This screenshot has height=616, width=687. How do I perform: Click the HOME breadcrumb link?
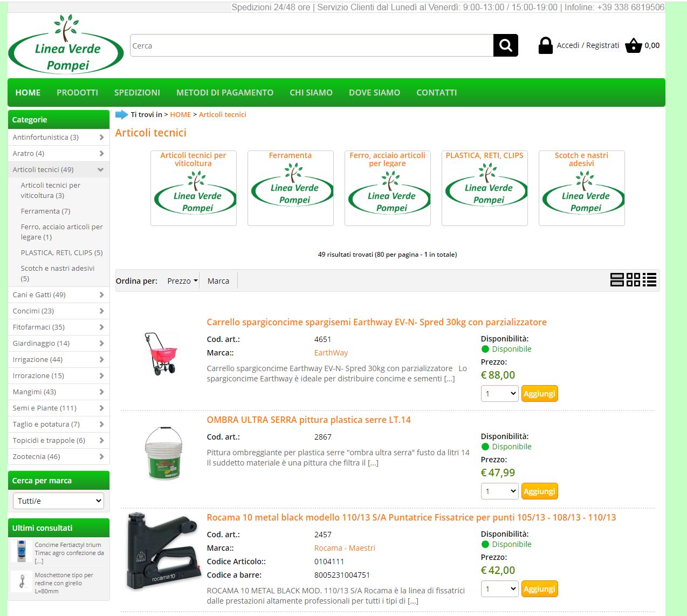pyautogui.click(x=180, y=115)
